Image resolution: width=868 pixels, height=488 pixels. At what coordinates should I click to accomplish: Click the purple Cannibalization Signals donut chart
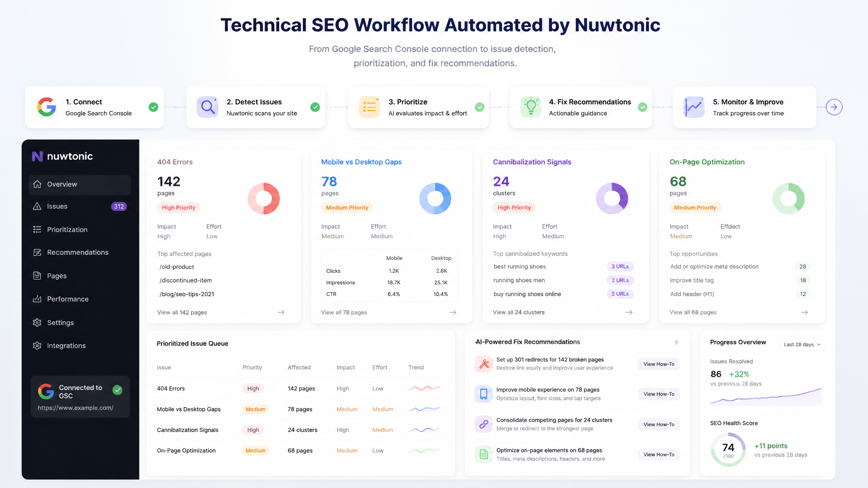click(612, 199)
